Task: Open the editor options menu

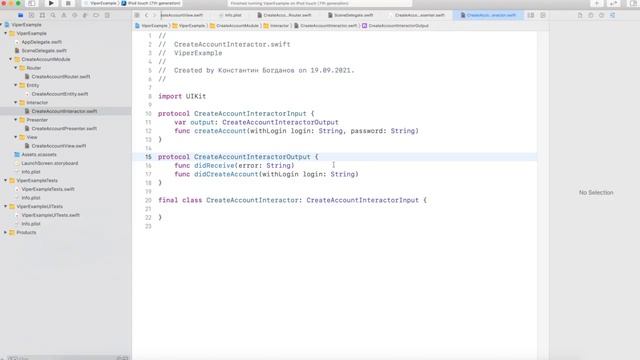Action: pos(531,15)
